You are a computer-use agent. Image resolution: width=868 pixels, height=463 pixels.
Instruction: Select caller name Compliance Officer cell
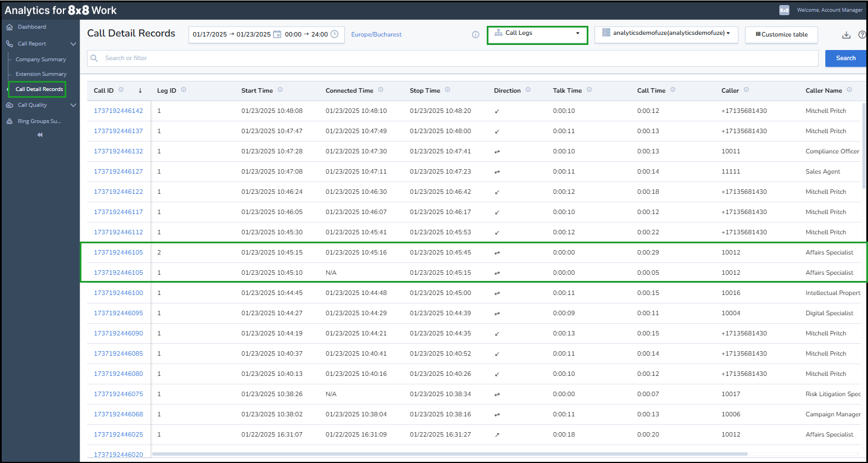[832, 151]
